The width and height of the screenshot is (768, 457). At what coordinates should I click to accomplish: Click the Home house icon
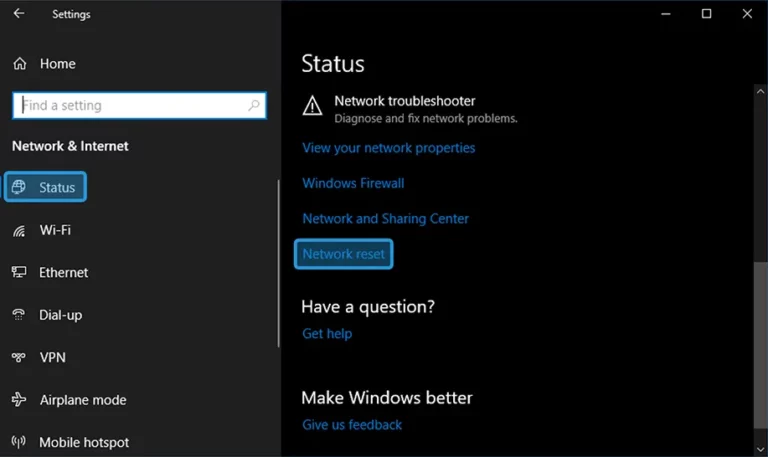click(x=20, y=63)
